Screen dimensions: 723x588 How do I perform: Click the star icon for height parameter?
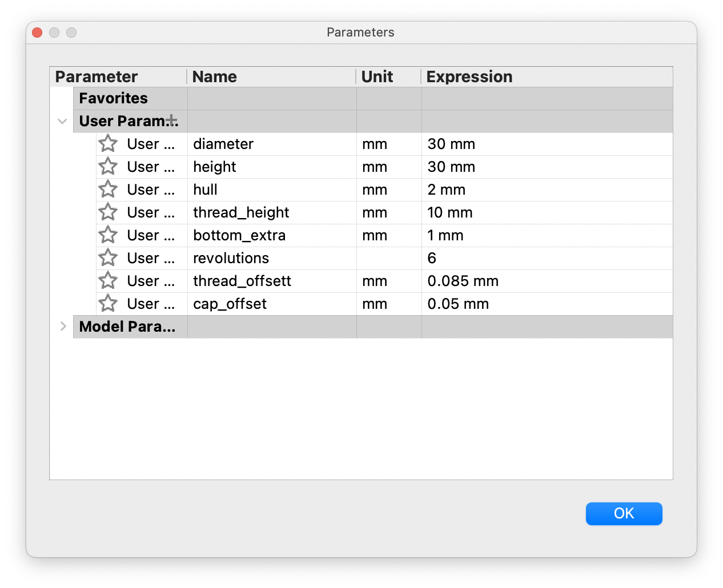pos(108,167)
